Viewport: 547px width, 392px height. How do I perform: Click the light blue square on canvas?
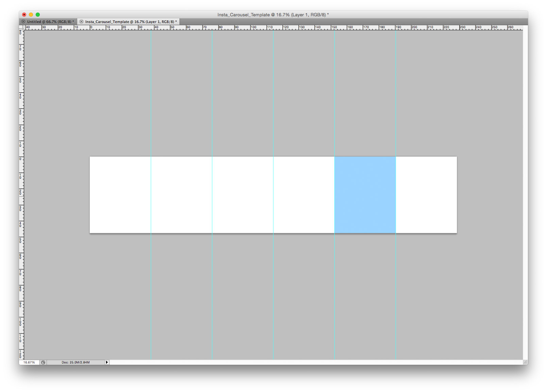point(365,195)
